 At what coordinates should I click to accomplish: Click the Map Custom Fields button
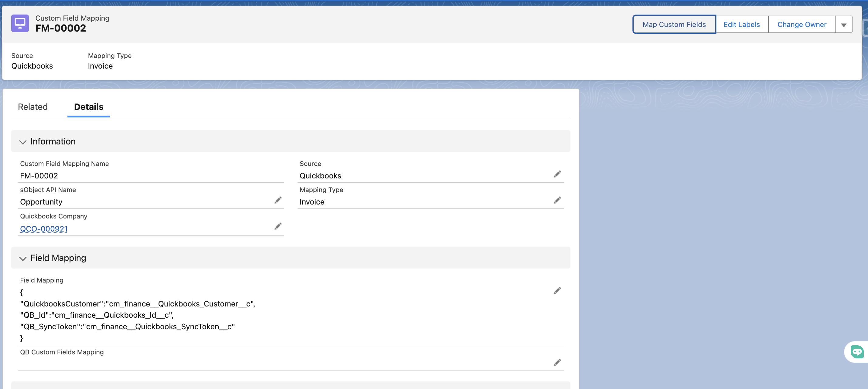(674, 25)
